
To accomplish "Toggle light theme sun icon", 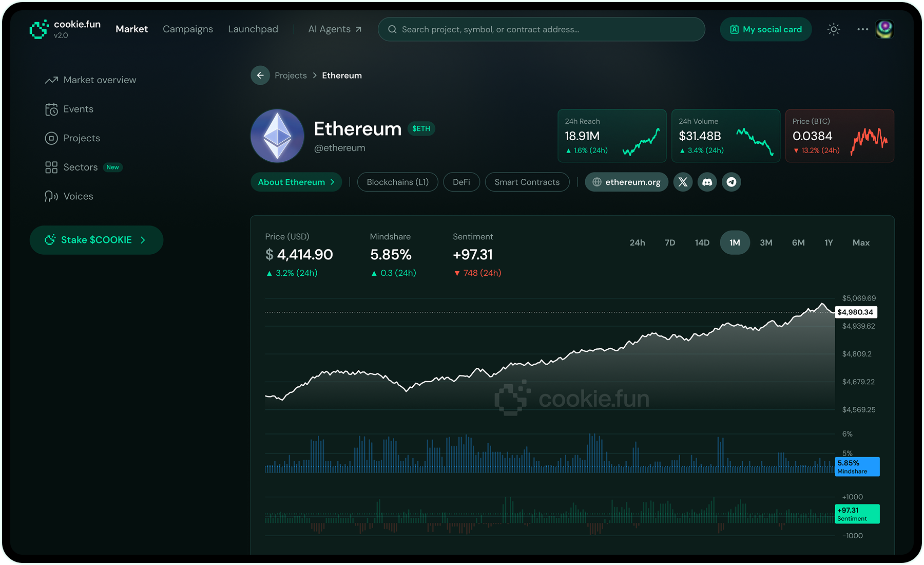I will point(834,29).
